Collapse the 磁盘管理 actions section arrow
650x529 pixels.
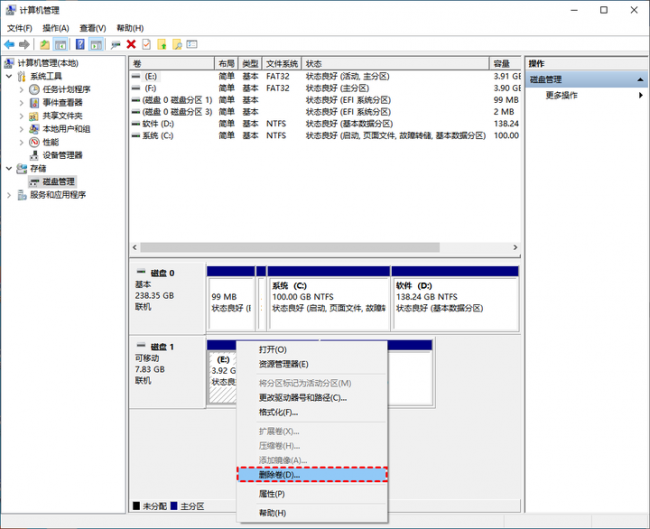coord(640,79)
